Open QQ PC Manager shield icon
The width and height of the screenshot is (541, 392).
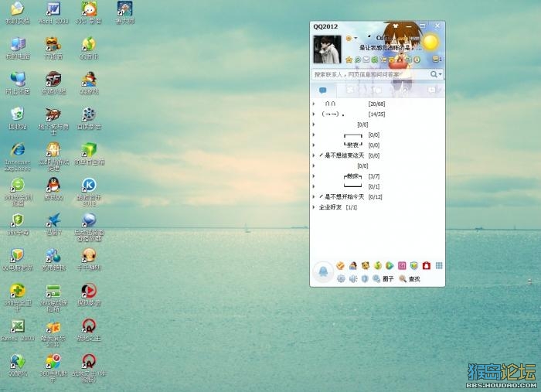tap(414, 265)
